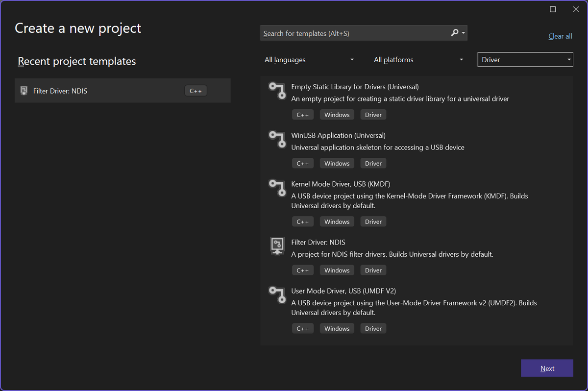Select recent Filter Driver: NDIS template entry
This screenshot has width=588, height=391.
point(60,91)
